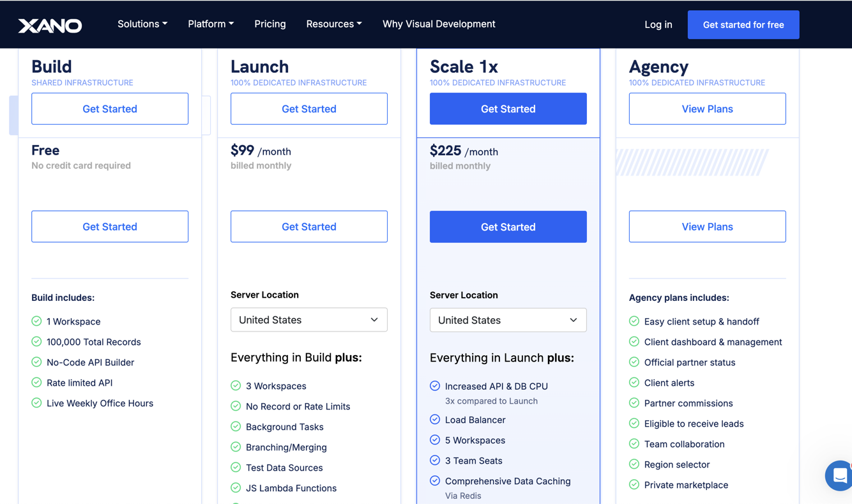Select the Pricing menu item
This screenshot has height=504, width=852.
[270, 24]
